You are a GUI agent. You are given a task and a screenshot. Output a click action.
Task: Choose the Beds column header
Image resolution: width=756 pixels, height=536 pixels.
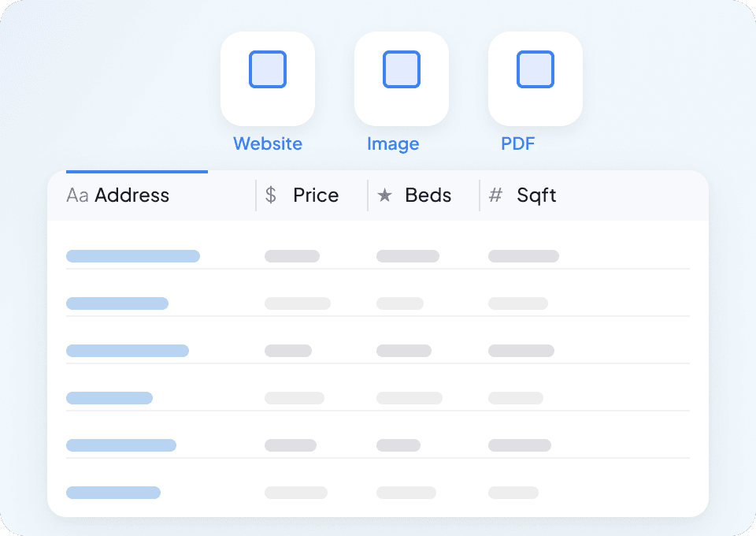(x=428, y=195)
